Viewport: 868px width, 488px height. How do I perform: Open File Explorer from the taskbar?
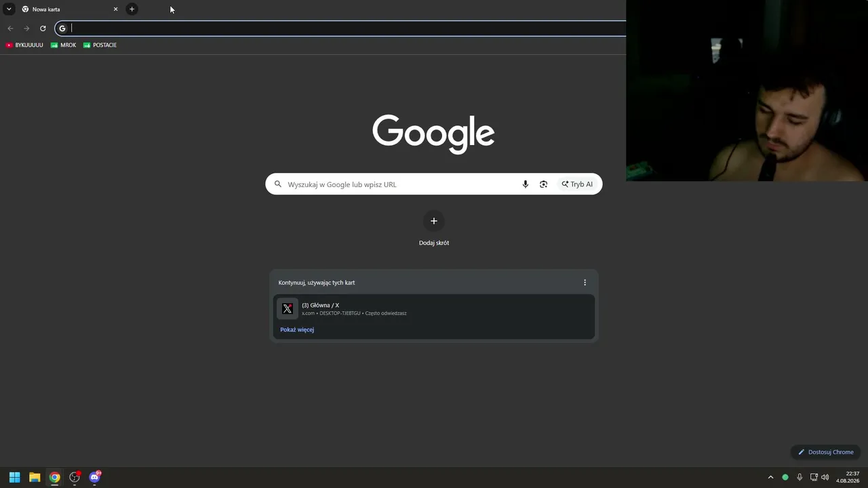pos(35,477)
